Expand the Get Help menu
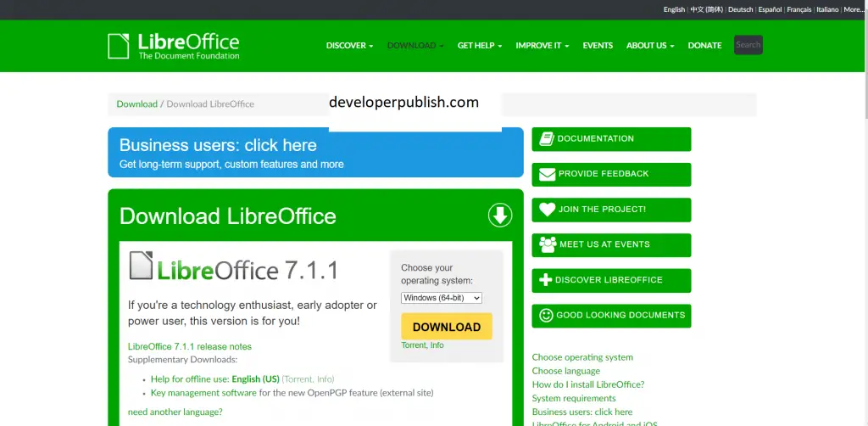Viewport: 868px width, 426px height. click(480, 46)
